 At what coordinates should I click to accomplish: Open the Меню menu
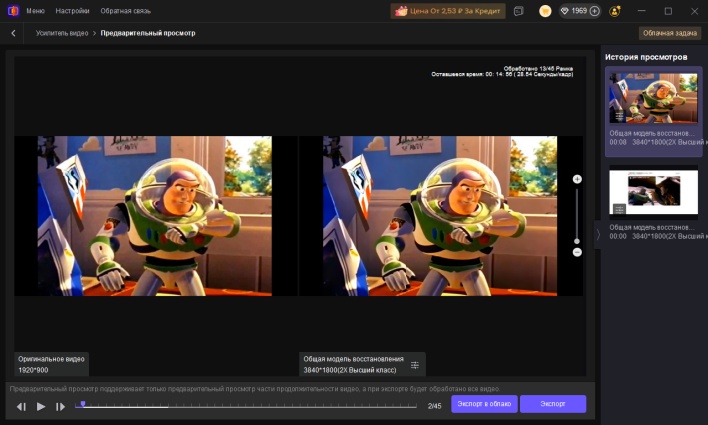pyautogui.click(x=35, y=11)
